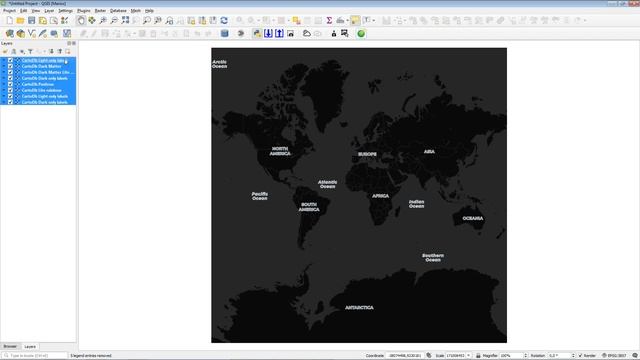Undock the Layers panel with the float button
The height and width of the screenshot is (360, 640).
coord(69,43)
